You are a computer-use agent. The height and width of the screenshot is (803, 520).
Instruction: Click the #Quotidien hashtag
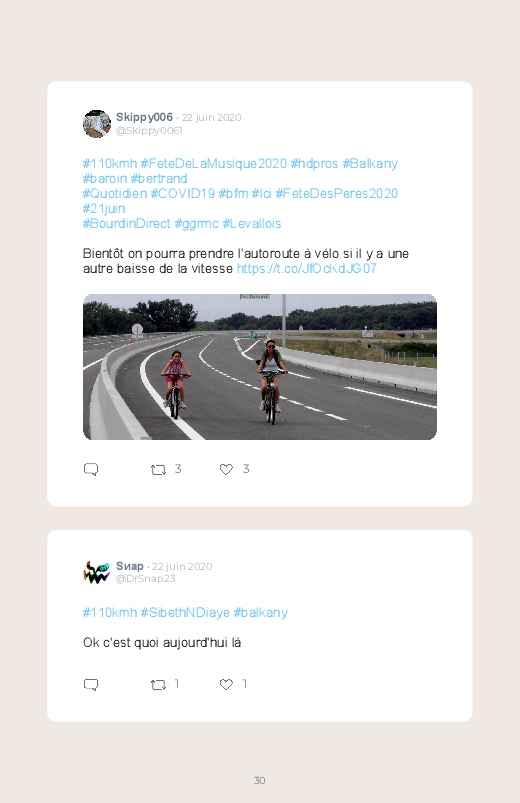(115, 194)
